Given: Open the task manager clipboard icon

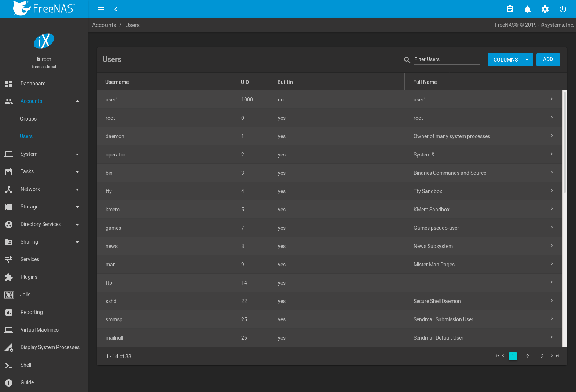Looking at the screenshot, I should pyautogui.click(x=510, y=9).
